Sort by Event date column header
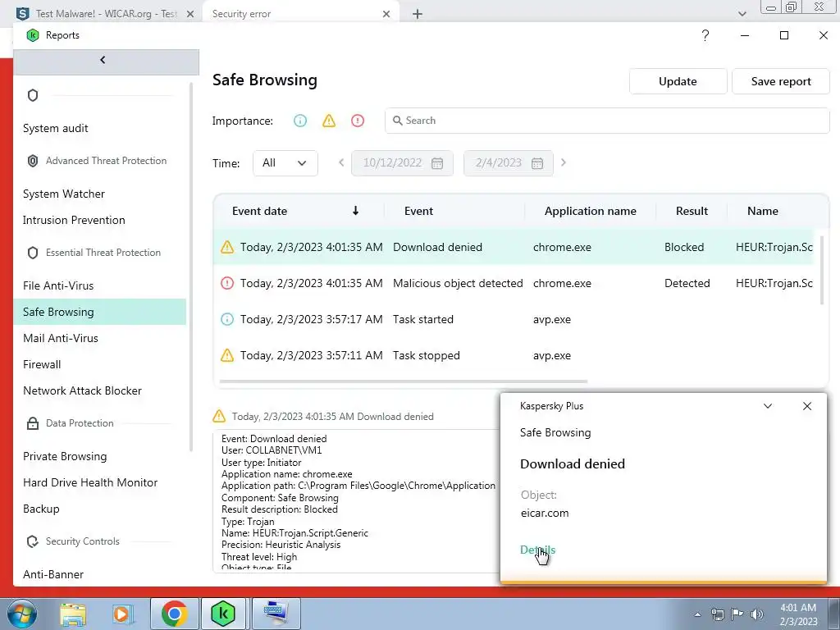 pyautogui.click(x=259, y=211)
